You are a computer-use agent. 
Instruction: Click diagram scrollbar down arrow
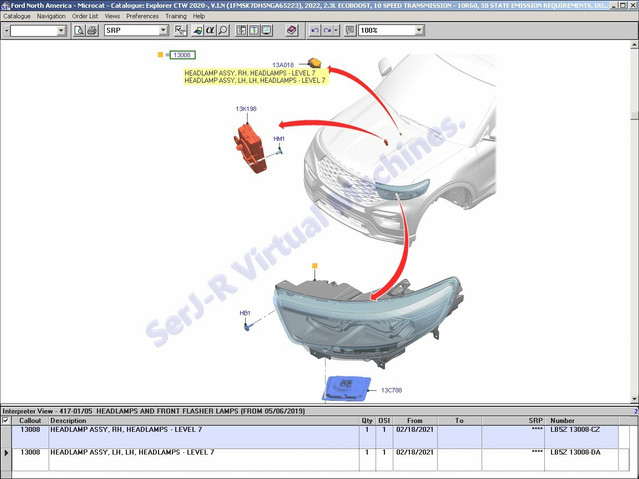point(635,399)
